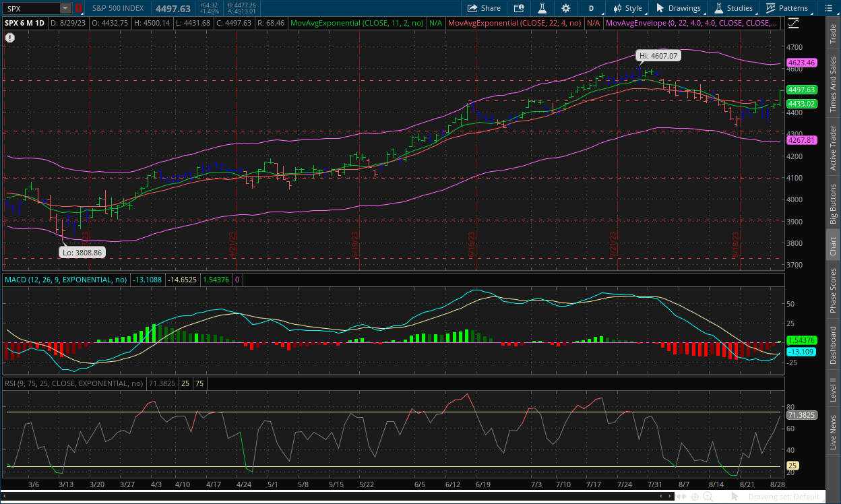Open the symbol dropdown arrow
Image resolution: width=841 pixels, height=504 pixels.
[x=65, y=8]
